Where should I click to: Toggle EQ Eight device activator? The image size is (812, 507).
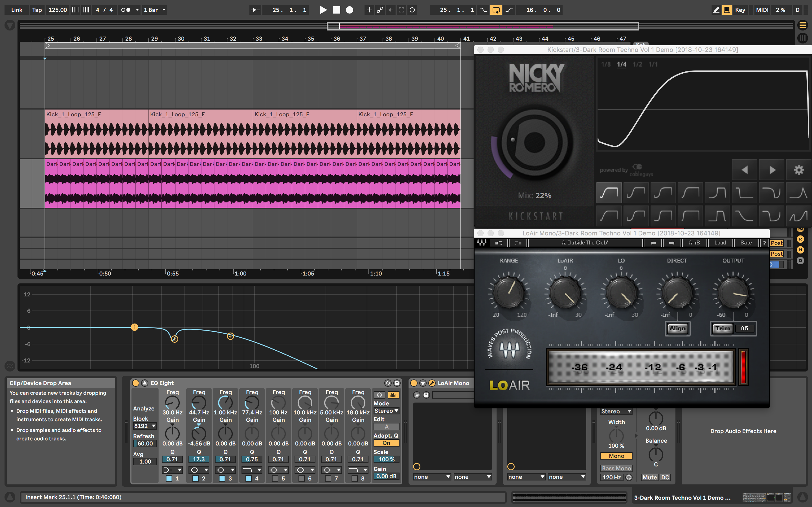tap(136, 383)
